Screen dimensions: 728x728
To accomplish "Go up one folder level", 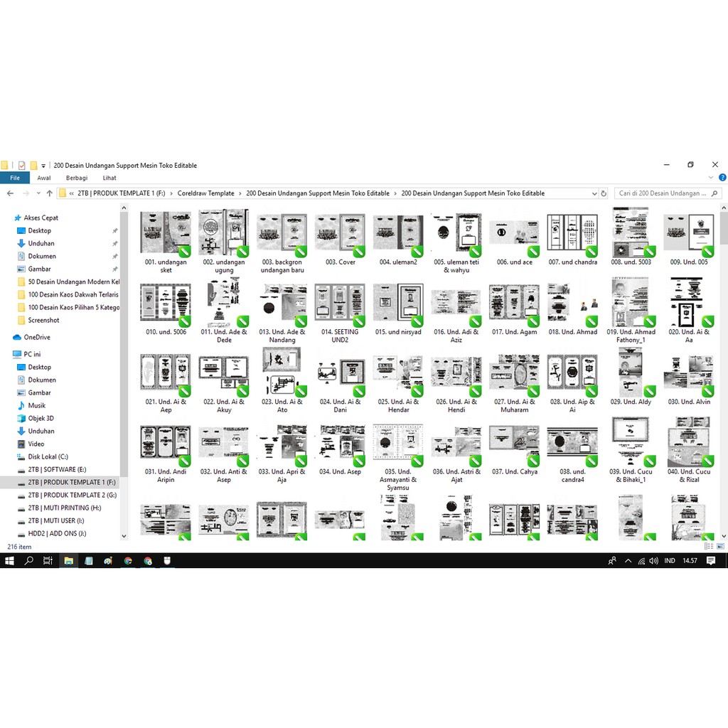I will [x=49, y=193].
